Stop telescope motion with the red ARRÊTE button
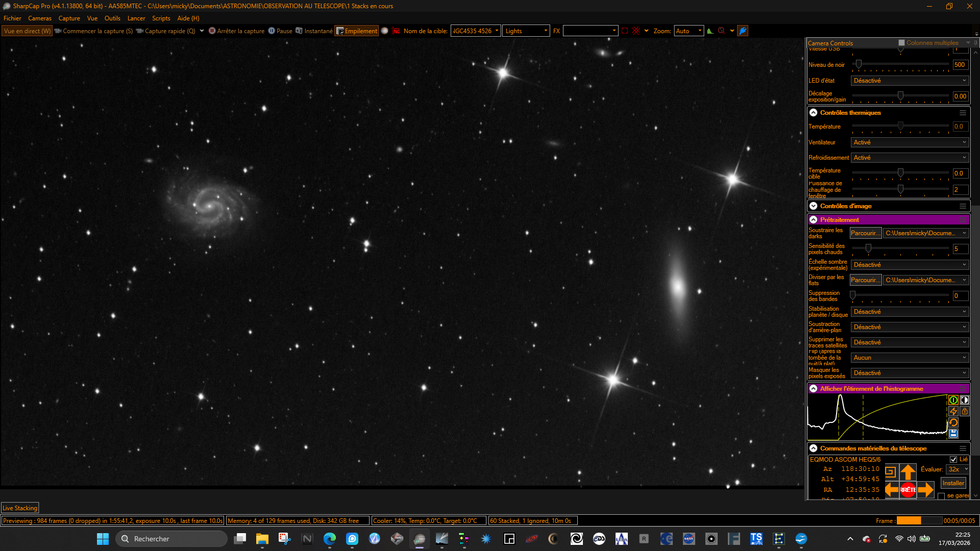Screen dimensions: 980x551 click(908, 490)
